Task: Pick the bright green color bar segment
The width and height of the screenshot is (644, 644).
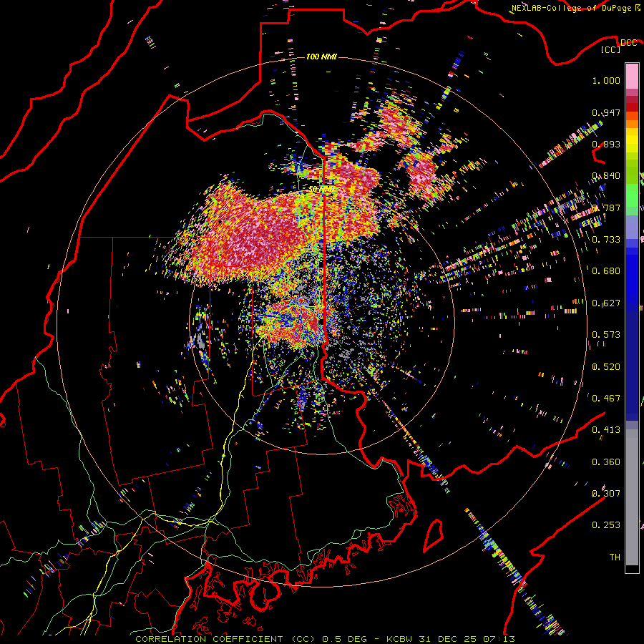Action: click(632, 195)
